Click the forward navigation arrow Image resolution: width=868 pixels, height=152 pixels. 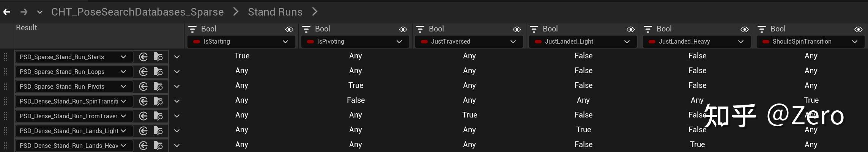24,12
